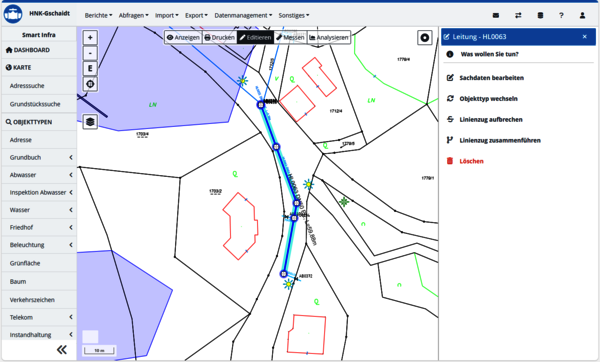The height and width of the screenshot is (362, 600).
Task: Click the Linienzug aufbrechen split icon
Action: (450, 119)
